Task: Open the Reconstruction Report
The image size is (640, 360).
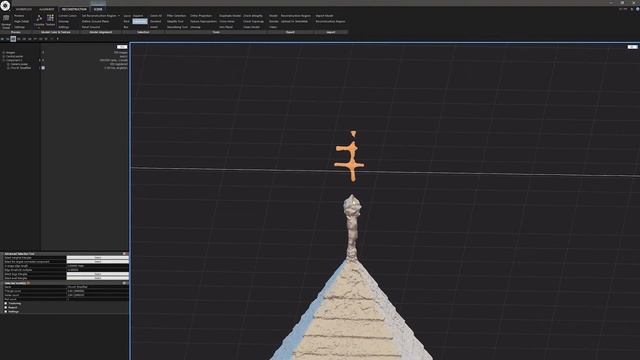Action: (331, 21)
